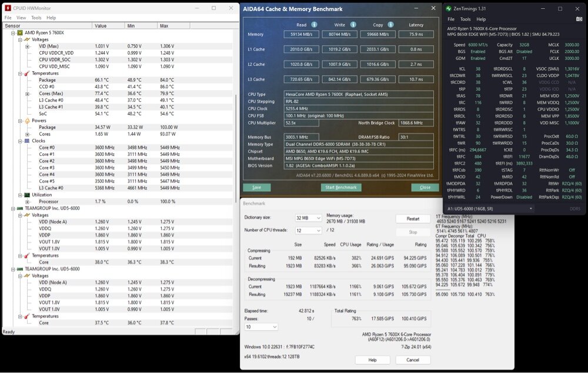
Task: Click the Memory Latency field showing 75.9 ns
Action: pos(416,34)
